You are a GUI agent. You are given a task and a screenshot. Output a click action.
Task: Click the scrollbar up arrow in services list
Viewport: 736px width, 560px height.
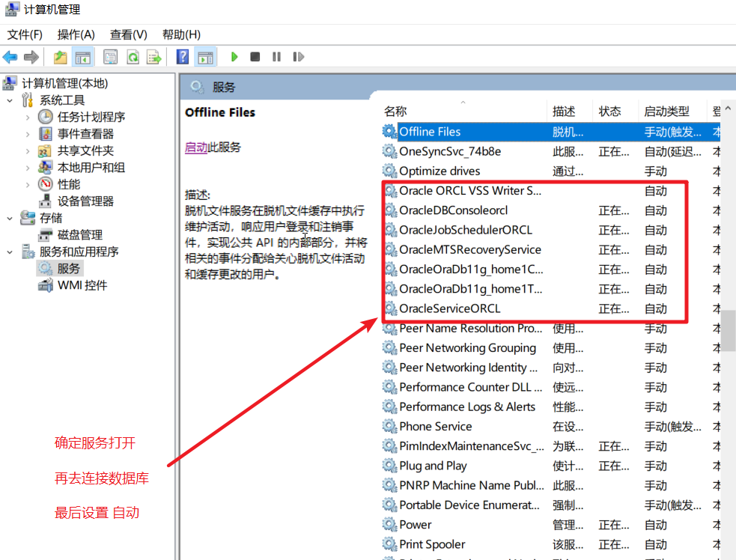[x=728, y=109]
